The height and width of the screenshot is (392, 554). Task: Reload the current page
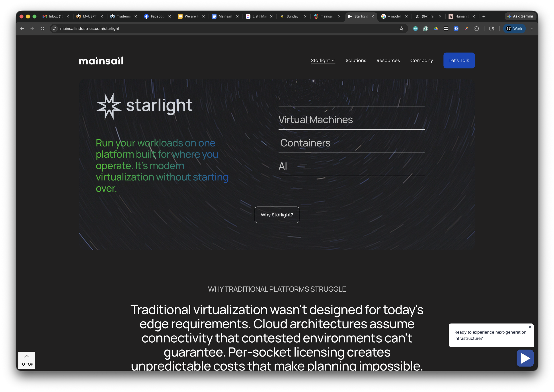click(x=43, y=29)
